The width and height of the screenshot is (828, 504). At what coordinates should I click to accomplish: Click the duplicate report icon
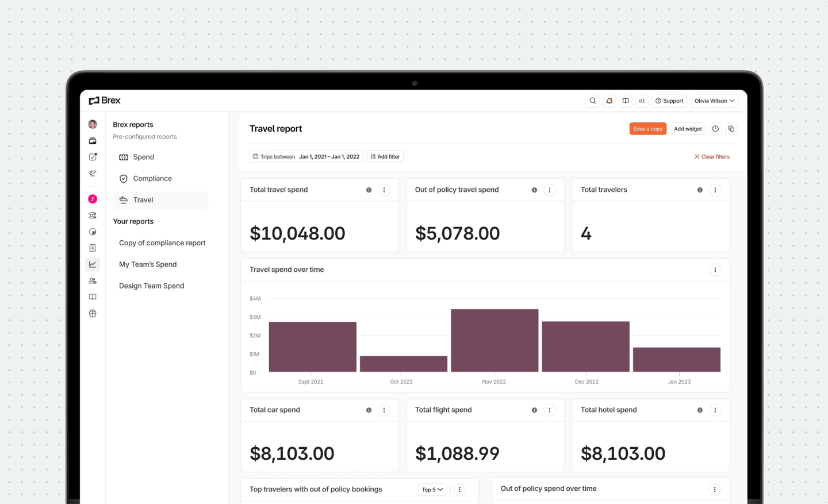[x=731, y=129]
